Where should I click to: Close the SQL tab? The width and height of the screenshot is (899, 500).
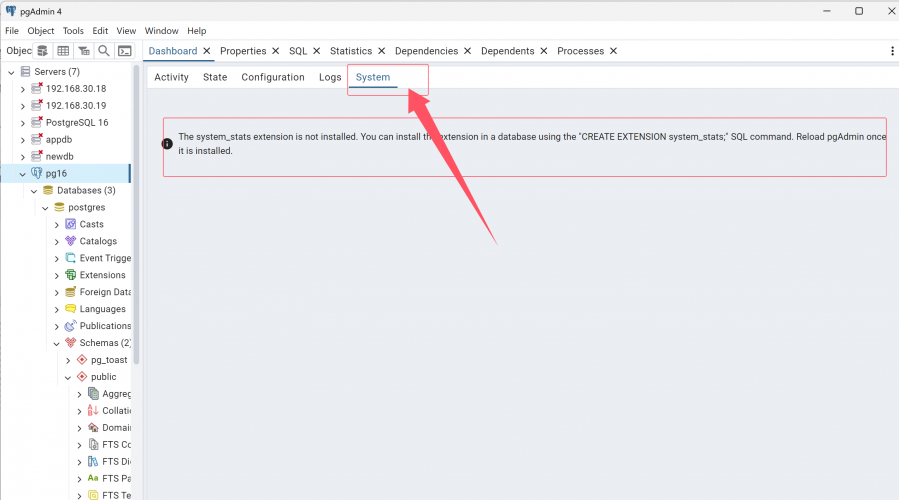(x=316, y=51)
